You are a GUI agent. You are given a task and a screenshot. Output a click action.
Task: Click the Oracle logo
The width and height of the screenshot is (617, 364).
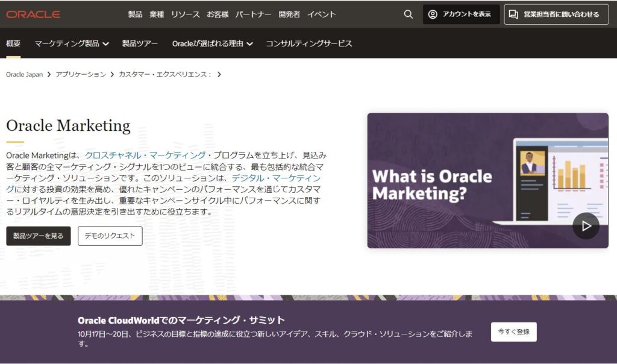[33, 14]
